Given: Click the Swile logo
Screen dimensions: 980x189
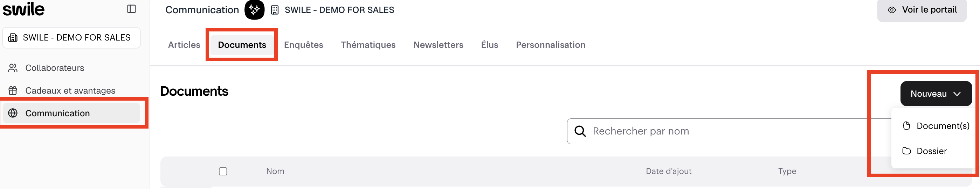Looking at the screenshot, I should (23, 9).
